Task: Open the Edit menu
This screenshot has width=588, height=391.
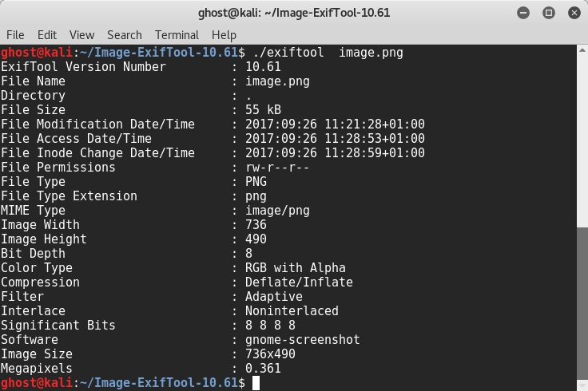Action: coord(47,35)
